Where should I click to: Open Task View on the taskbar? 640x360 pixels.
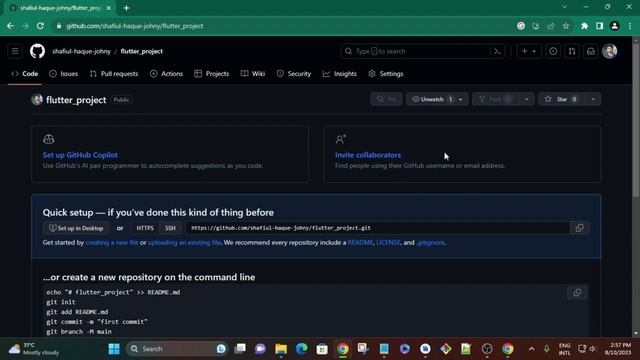240,349
